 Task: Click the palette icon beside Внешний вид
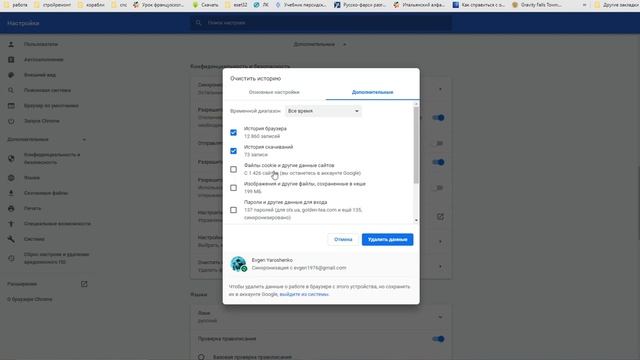coord(11,75)
